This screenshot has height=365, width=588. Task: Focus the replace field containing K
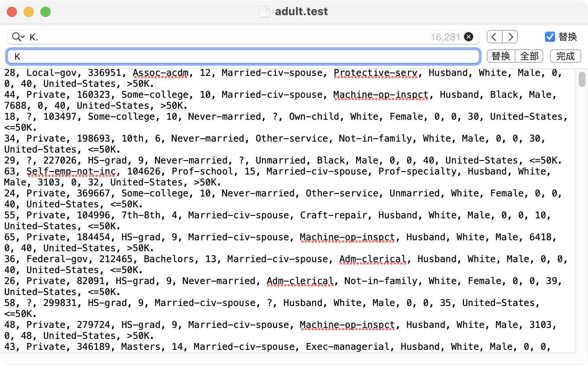(x=243, y=56)
